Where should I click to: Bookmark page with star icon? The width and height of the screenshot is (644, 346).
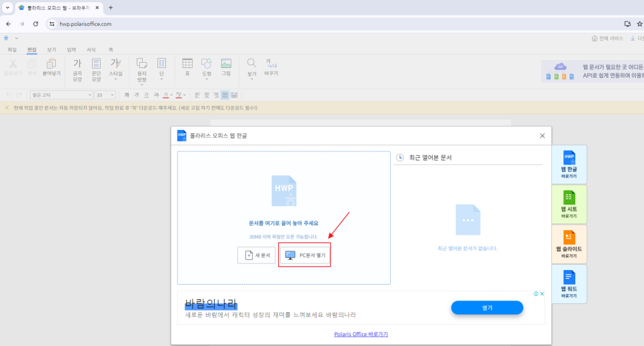[639, 24]
